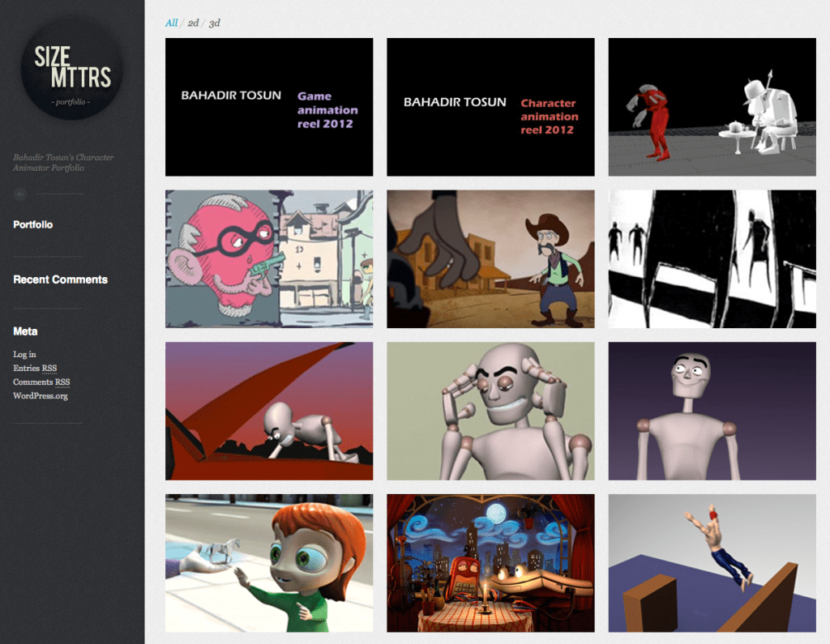
Task: Click the robot holding its head thumbnail
Action: tap(490, 411)
